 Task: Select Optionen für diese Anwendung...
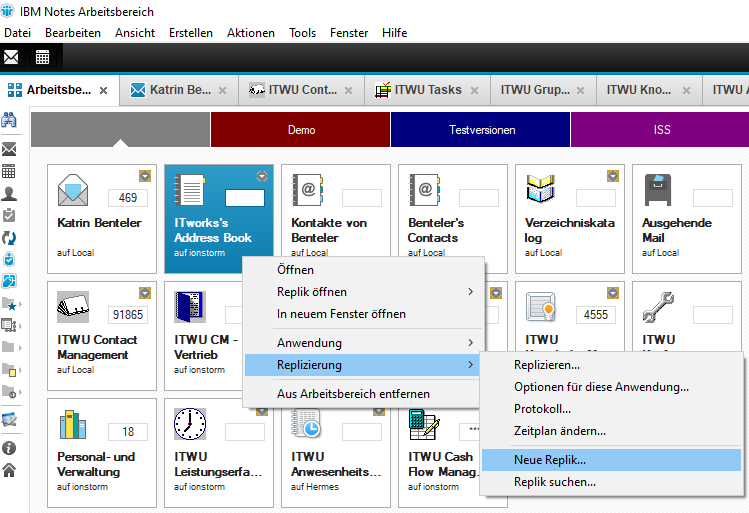point(611,387)
